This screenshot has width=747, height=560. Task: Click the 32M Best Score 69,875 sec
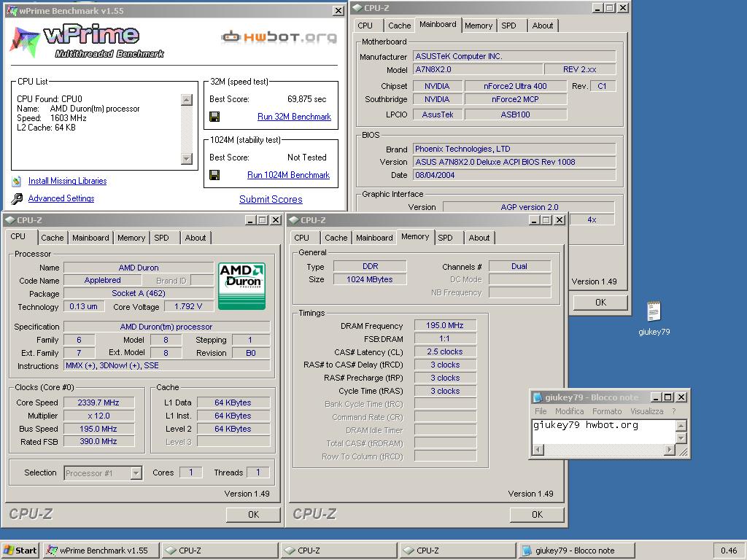[x=307, y=99]
